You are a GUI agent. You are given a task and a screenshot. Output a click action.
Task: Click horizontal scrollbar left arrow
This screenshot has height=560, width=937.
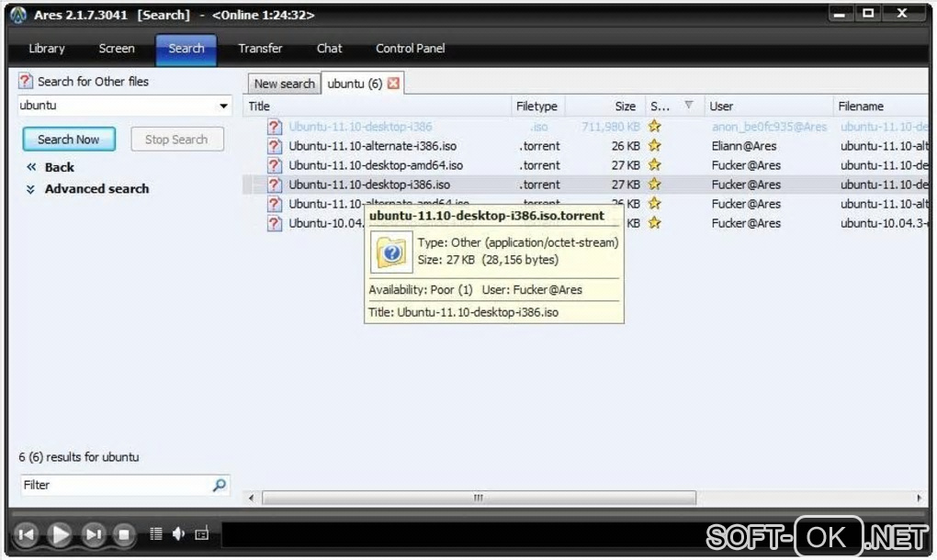tap(251, 498)
